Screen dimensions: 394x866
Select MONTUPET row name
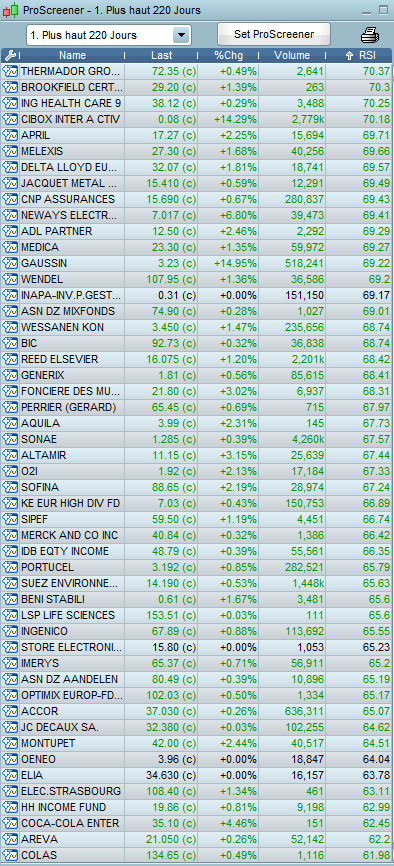click(x=48, y=743)
